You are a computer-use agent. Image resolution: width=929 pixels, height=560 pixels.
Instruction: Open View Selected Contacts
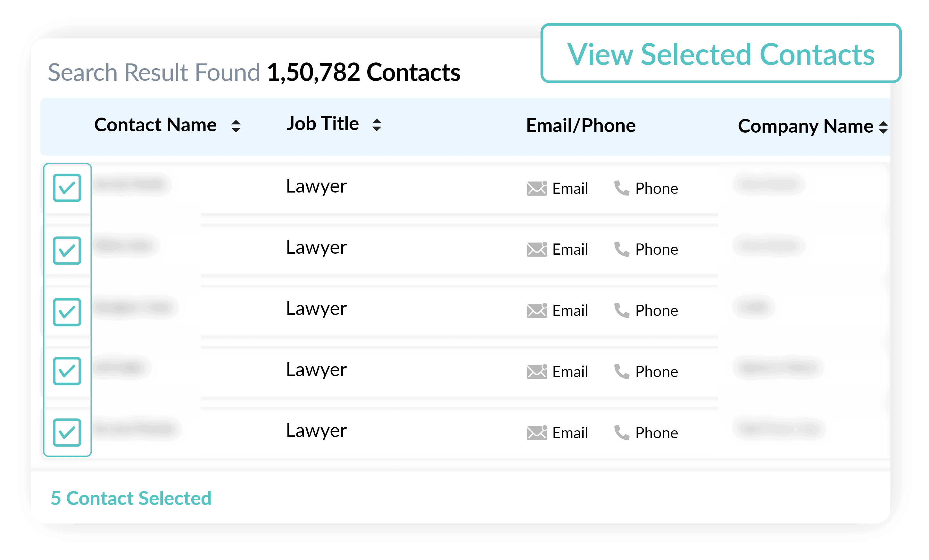click(721, 53)
